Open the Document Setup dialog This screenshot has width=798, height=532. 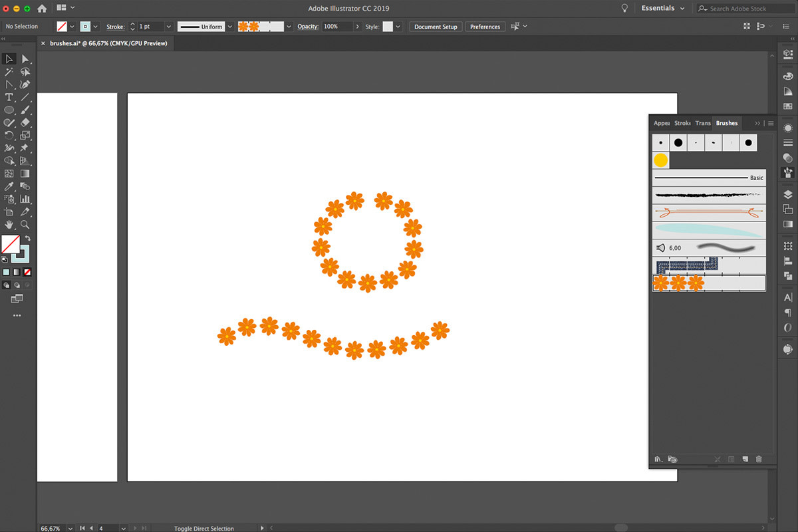click(436, 27)
